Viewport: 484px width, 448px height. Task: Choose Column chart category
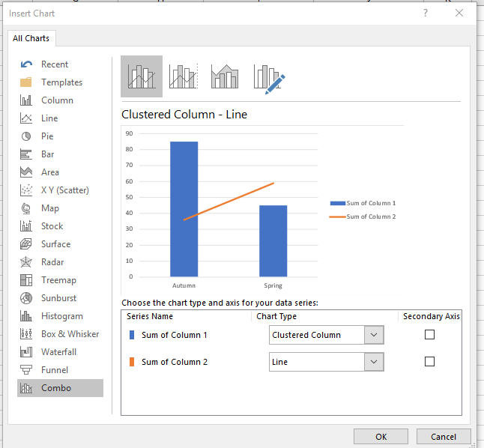pyautogui.click(x=60, y=100)
